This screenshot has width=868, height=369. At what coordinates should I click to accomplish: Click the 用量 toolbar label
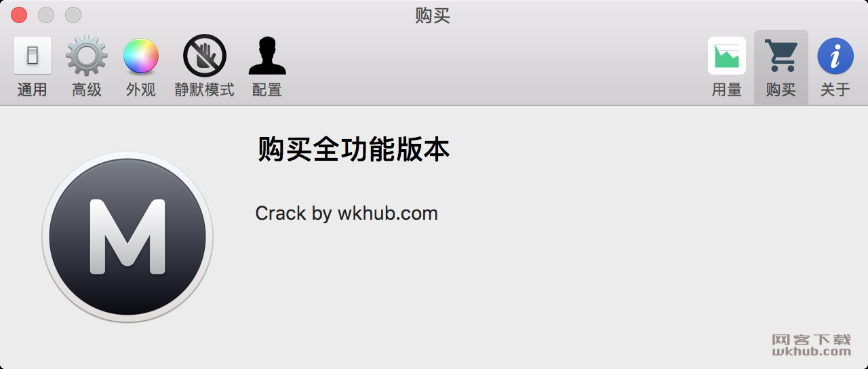point(727,90)
